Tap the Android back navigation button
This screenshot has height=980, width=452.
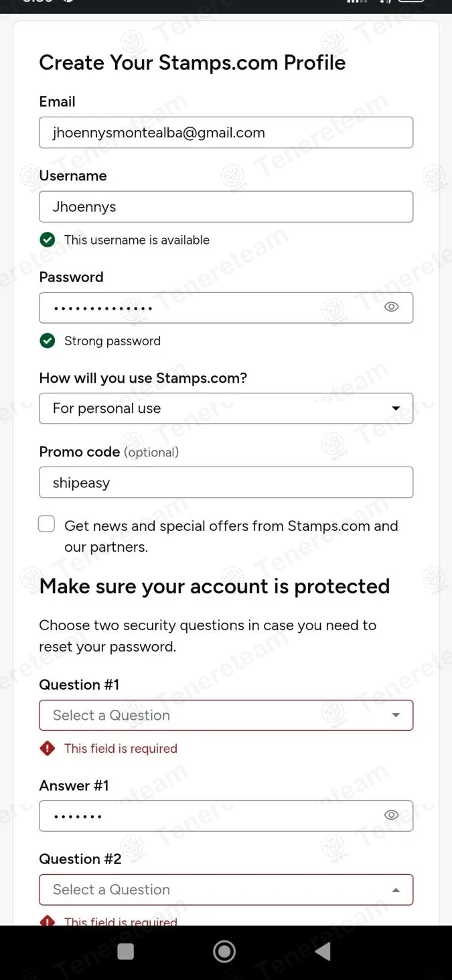pyautogui.click(x=323, y=951)
